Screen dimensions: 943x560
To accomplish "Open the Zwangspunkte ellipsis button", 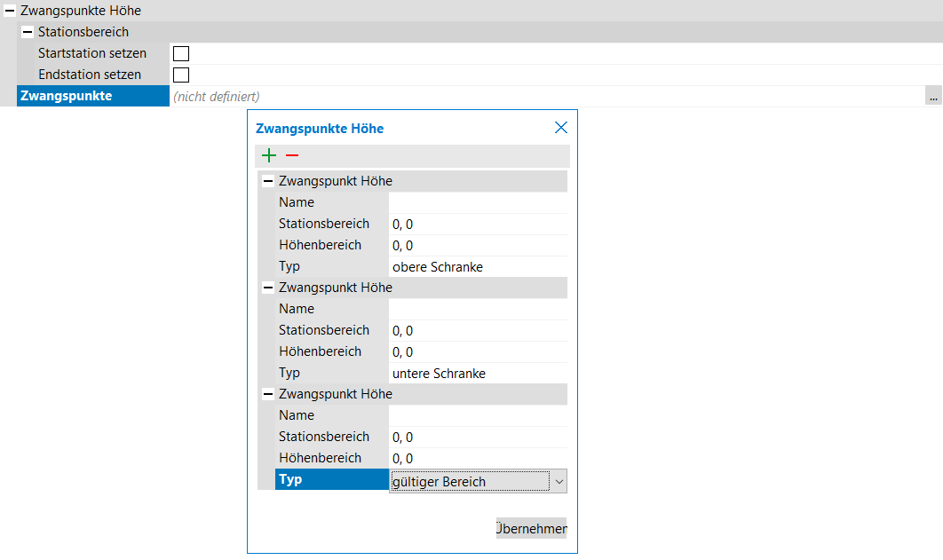I will pos(933,97).
